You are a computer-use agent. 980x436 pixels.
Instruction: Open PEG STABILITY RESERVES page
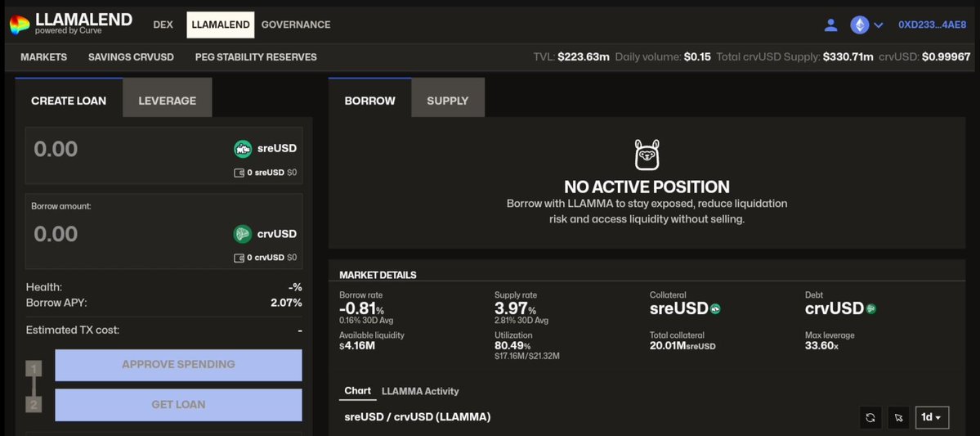coord(256,57)
